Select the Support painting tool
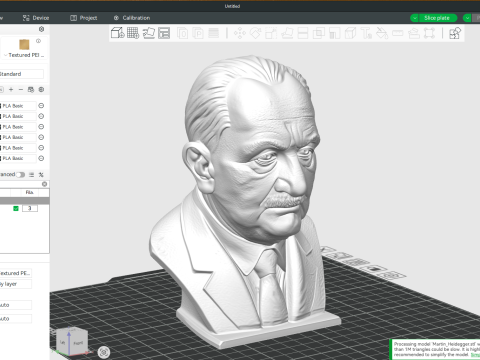Screen dimensions: 480x360 [334, 33]
